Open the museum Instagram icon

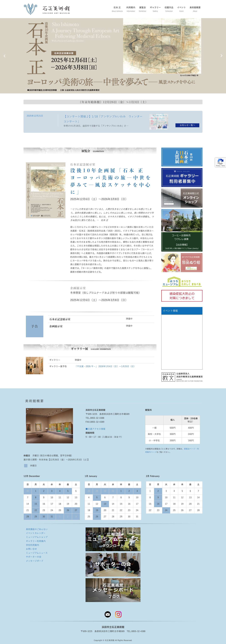[x=118, y=614]
